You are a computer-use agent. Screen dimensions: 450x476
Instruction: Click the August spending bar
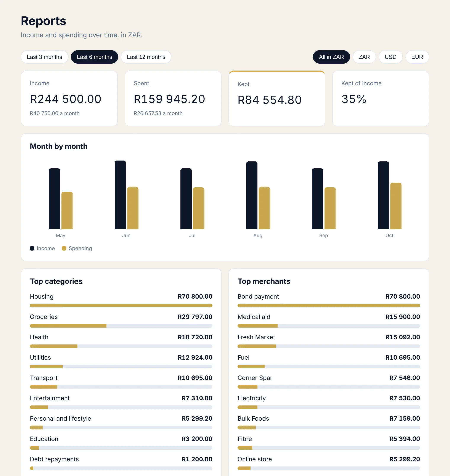(x=264, y=208)
